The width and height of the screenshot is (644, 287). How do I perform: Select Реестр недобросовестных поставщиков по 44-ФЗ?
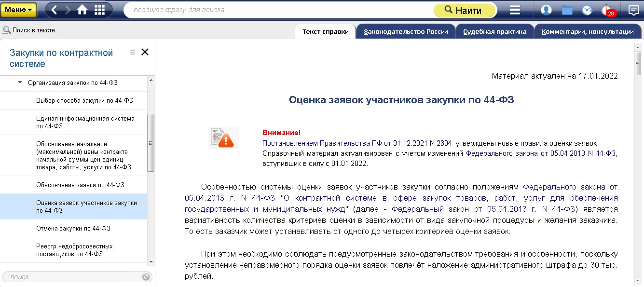click(x=74, y=250)
